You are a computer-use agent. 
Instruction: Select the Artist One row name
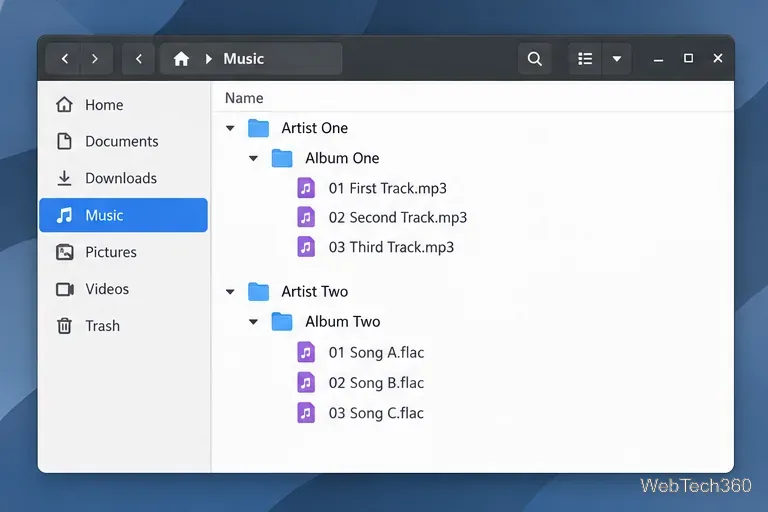click(314, 128)
